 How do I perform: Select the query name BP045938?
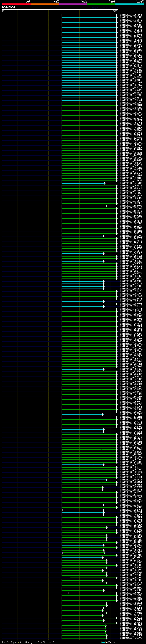click(8, 7)
